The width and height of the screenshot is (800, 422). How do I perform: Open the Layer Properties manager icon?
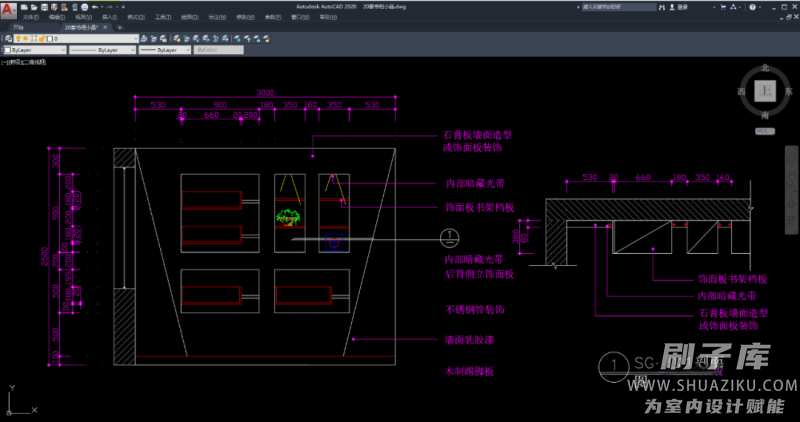pyautogui.click(x=8, y=38)
